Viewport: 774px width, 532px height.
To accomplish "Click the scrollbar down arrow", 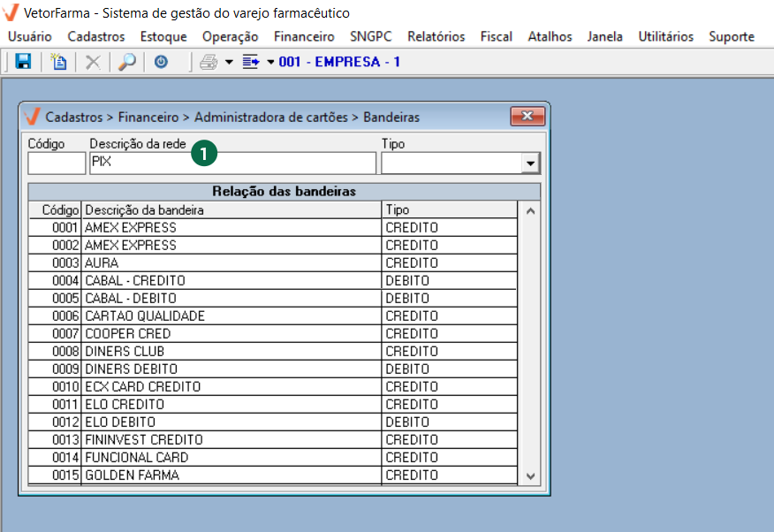I will (530, 476).
